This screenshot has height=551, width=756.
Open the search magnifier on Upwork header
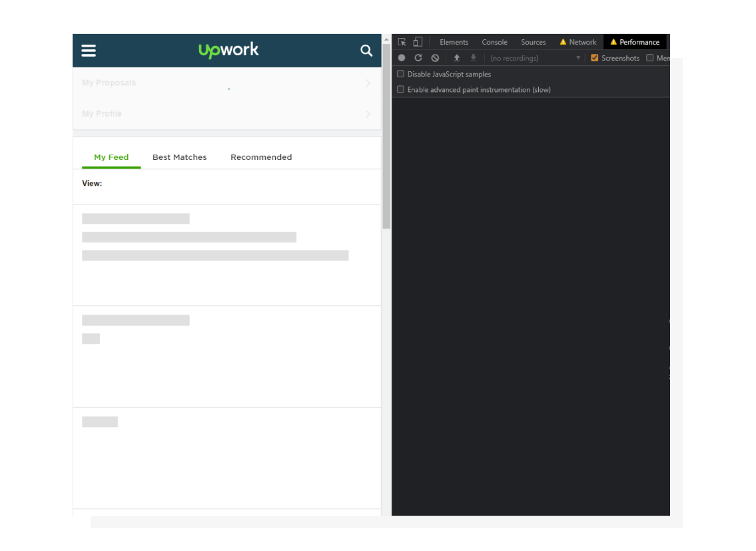[366, 51]
